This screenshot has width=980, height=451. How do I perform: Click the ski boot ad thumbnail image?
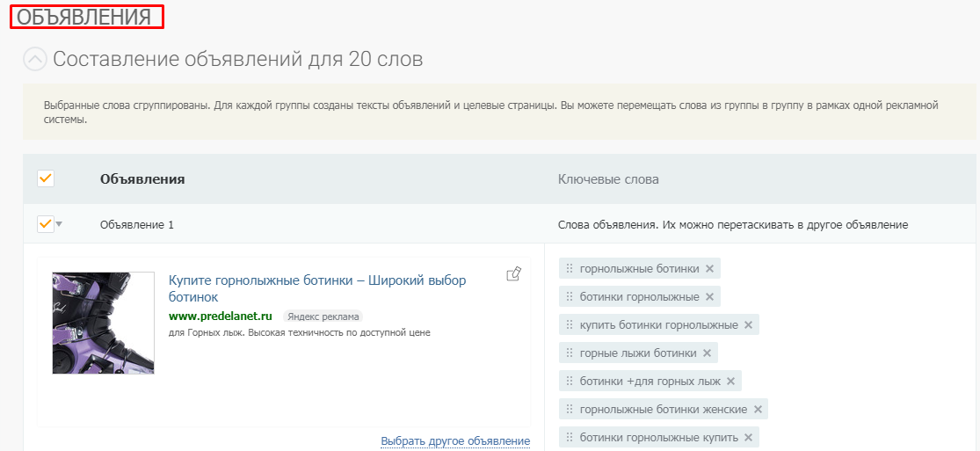103,323
